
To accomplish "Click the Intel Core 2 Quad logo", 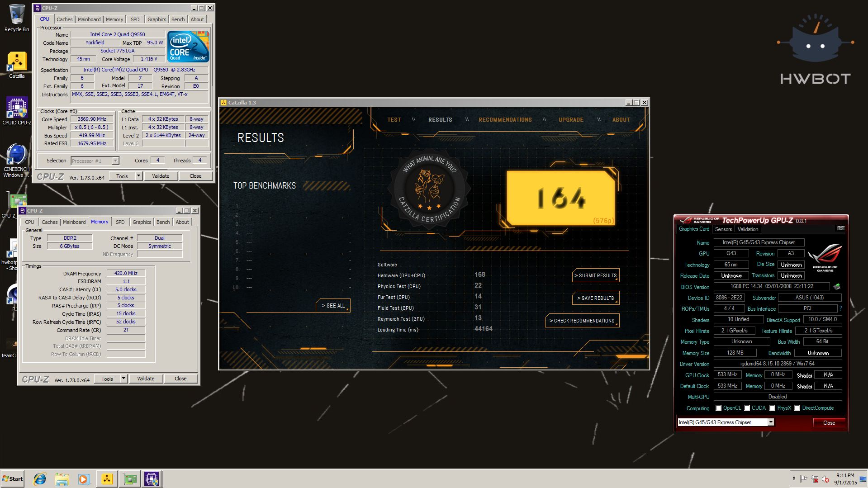I will pyautogui.click(x=188, y=47).
